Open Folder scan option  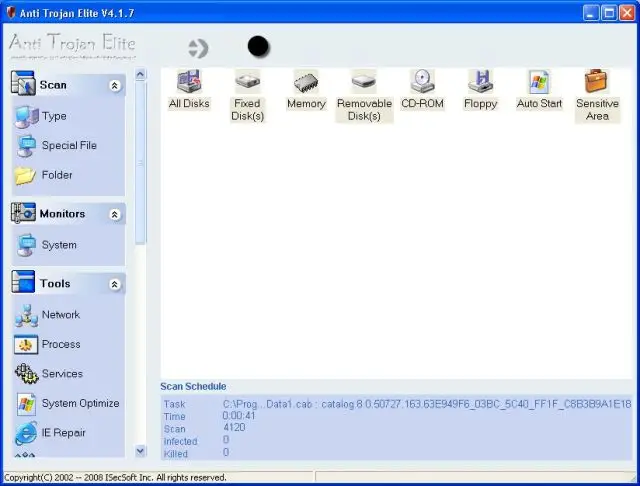pyautogui.click(x=44, y=175)
